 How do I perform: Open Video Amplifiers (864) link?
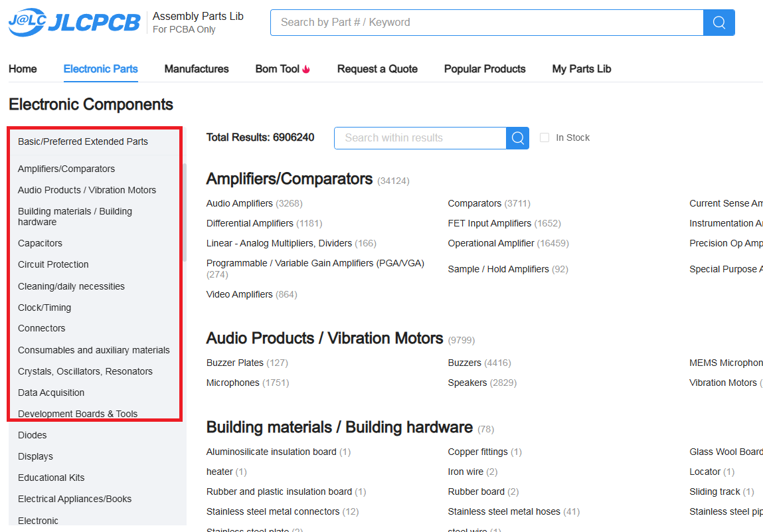click(252, 294)
